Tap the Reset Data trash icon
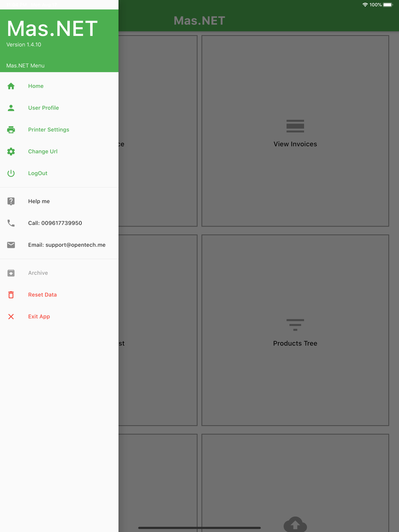 click(11, 295)
